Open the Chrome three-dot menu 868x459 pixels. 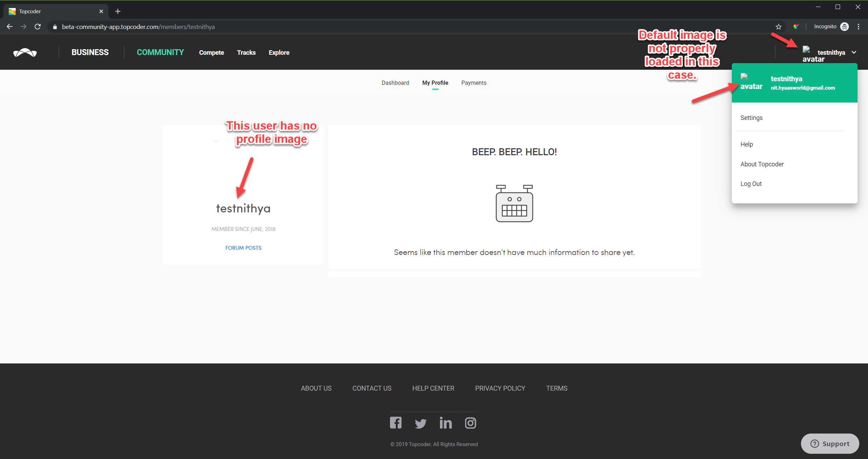pos(858,27)
